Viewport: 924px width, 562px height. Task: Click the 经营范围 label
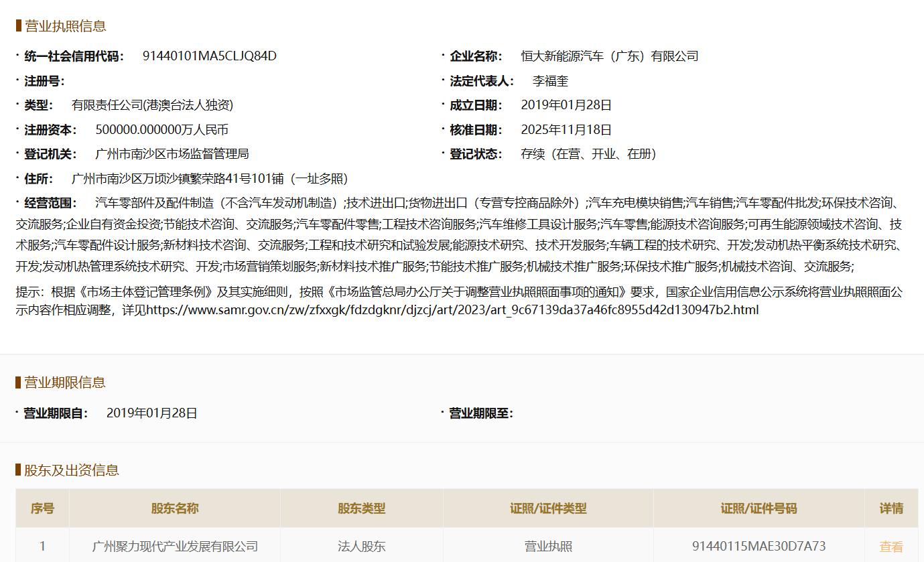[51, 203]
